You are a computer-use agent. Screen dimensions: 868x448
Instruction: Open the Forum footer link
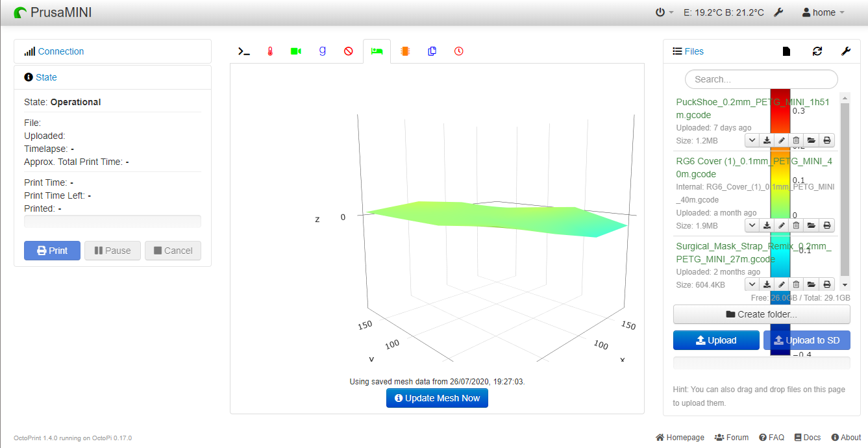(x=732, y=438)
